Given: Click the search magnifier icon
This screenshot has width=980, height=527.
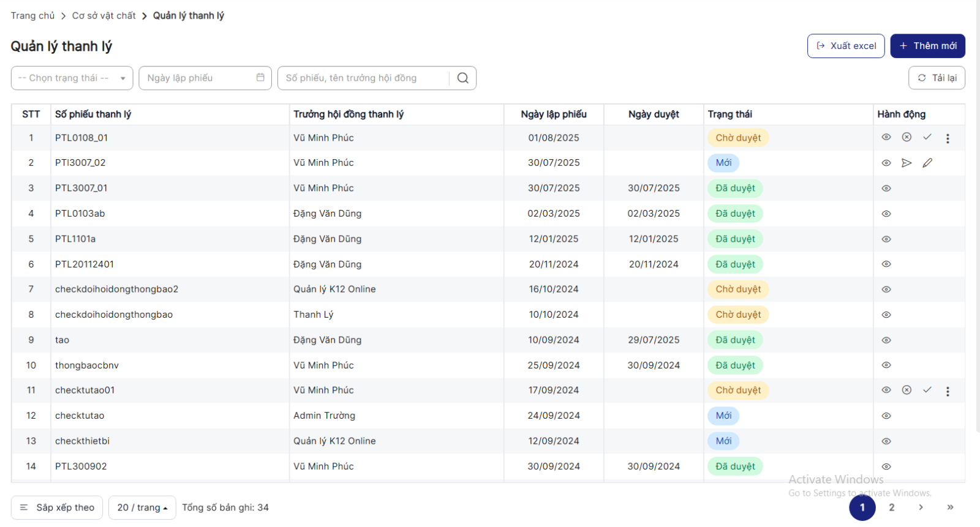Looking at the screenshot, I should pos(463,78).
